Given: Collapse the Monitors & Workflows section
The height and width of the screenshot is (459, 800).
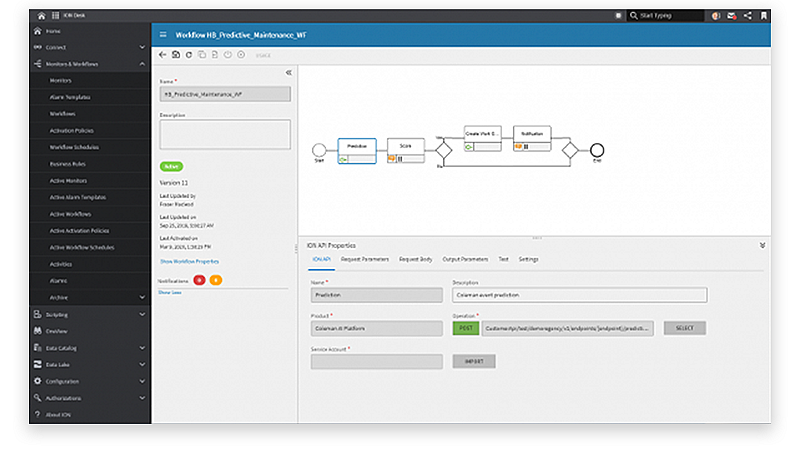Looking at the screenshot, I should 90,64.
